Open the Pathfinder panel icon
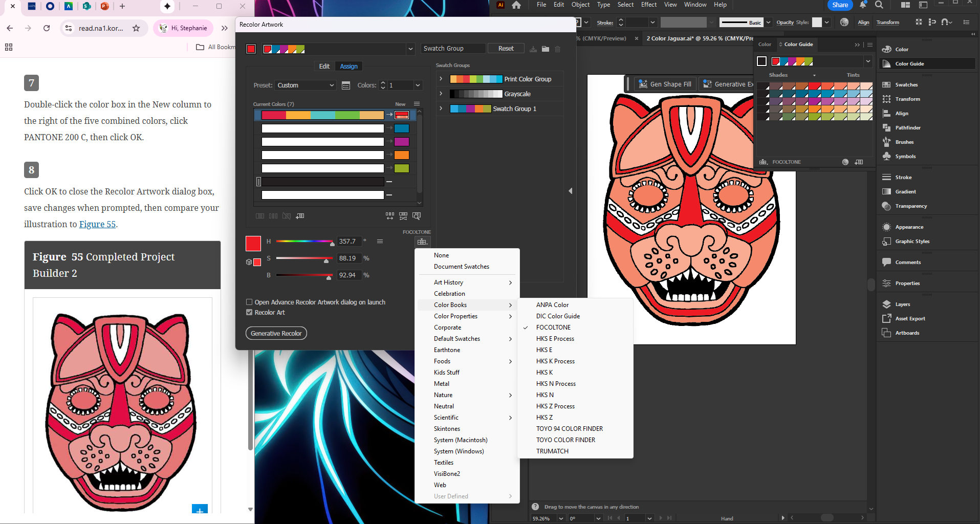This screenshot has height=524, width=980. pyautogui.click(x=887, y=128)
